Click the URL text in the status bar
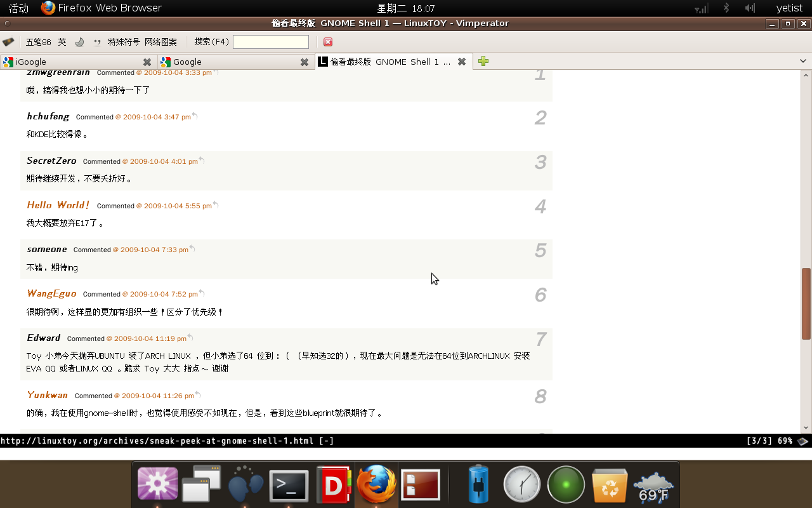This screenshot has height=508, width=812. [157, 441]
